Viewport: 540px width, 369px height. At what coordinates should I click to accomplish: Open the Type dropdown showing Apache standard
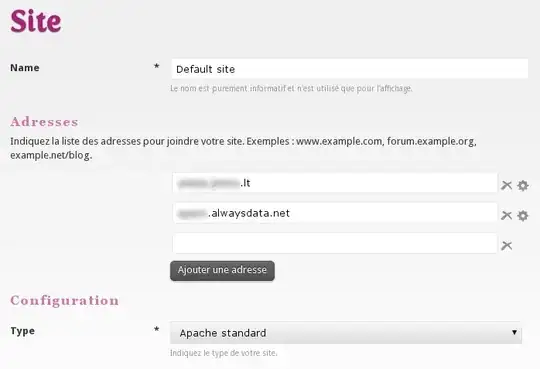(x=346, y=333)
